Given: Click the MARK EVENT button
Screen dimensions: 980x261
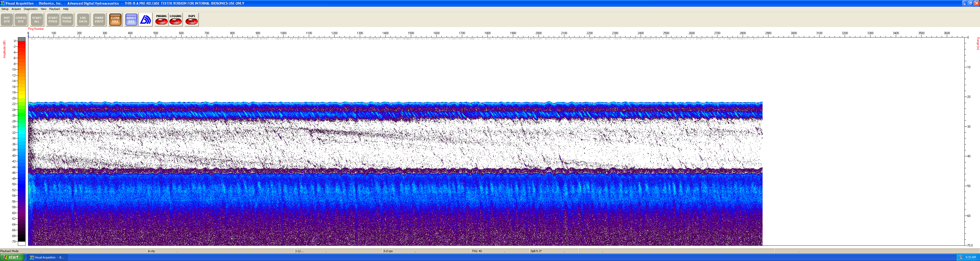Looking at the screenshot, I should point(99,20).
